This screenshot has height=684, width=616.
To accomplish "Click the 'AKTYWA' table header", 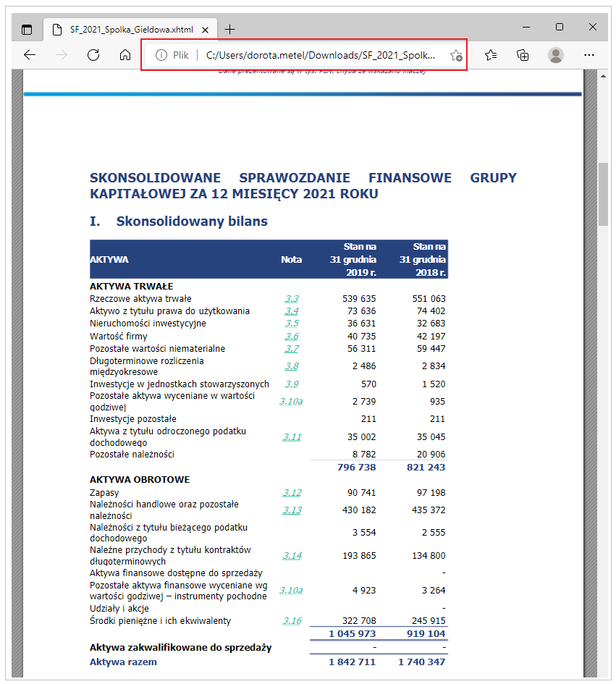I will click(x=109, y=260).
